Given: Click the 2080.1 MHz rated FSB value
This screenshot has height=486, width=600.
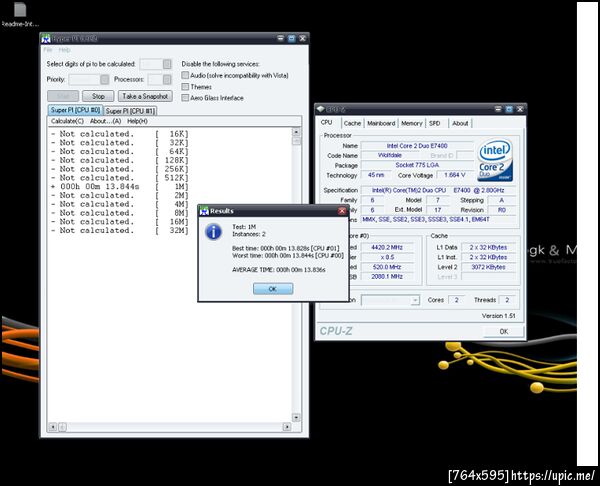Looking at the screenshot, I should point(386,276).
